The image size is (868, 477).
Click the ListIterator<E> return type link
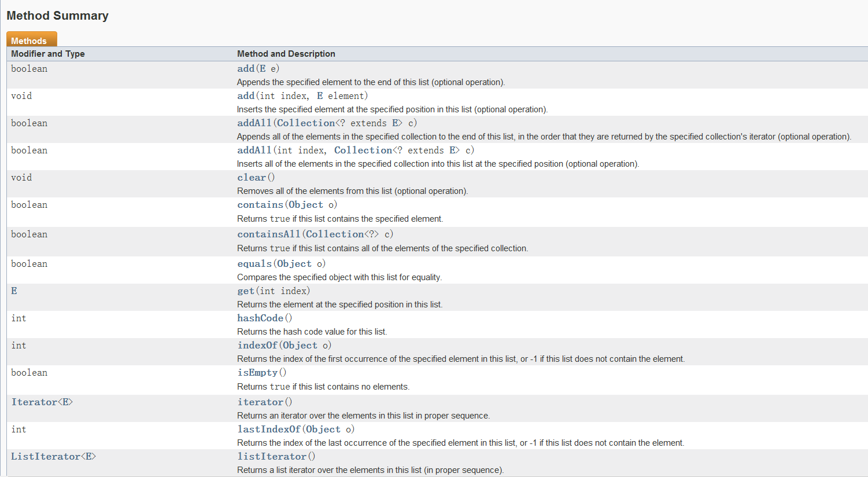click(x=53, y=456)
